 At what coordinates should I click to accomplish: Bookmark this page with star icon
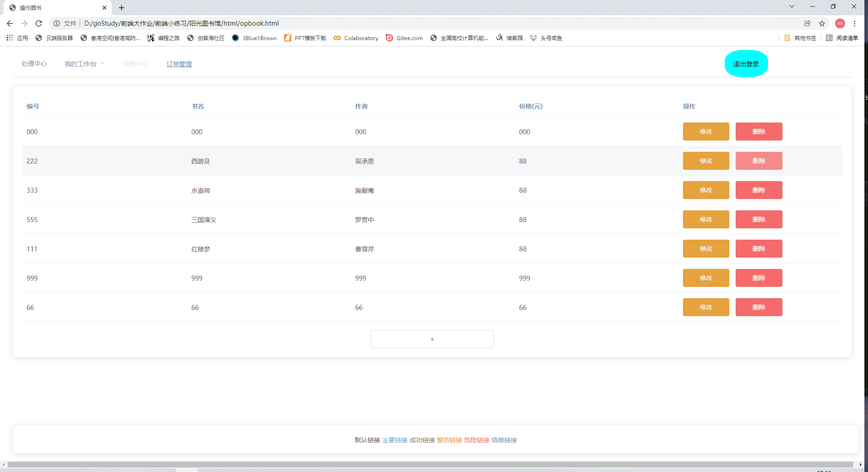coord(822,23)
